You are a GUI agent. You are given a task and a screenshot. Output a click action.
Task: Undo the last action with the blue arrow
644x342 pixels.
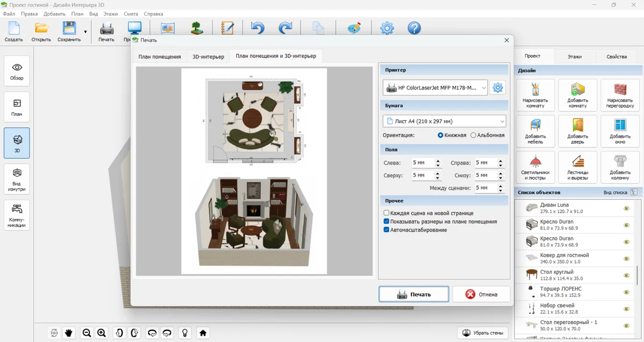pos(258,28)
